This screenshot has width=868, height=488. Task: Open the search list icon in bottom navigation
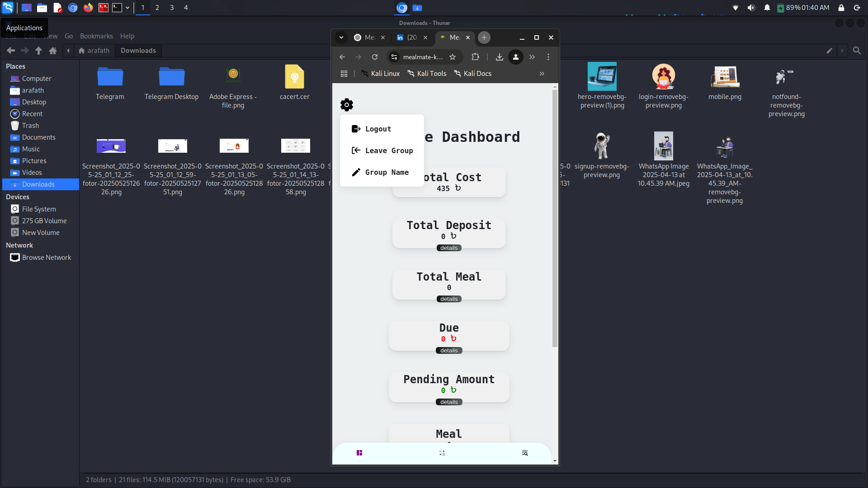pyautogui.click(x=525, y=453)
